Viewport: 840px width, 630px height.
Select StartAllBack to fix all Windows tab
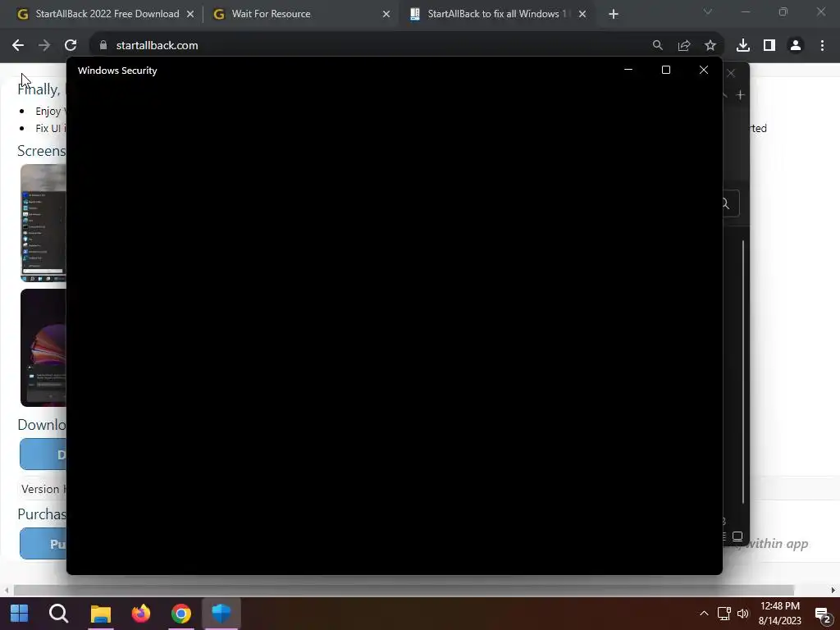pyautogui.click(x=497, y=14)
